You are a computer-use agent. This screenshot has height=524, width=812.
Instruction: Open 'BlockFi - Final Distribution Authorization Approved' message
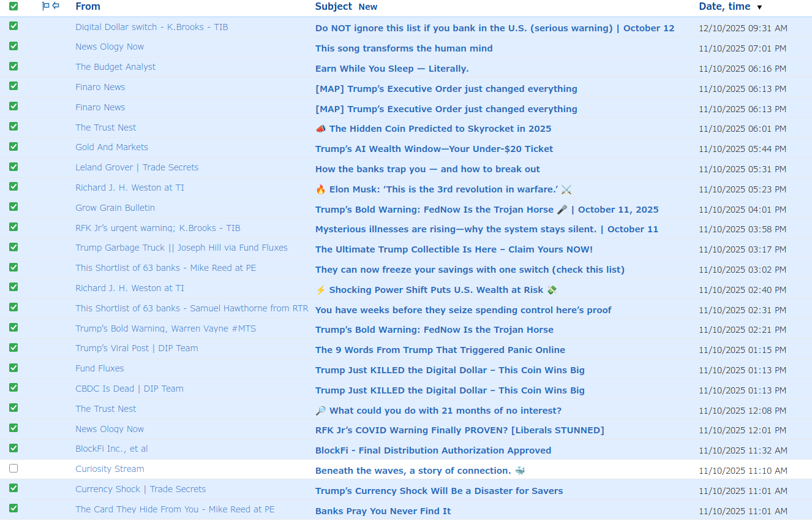[433, 450]
